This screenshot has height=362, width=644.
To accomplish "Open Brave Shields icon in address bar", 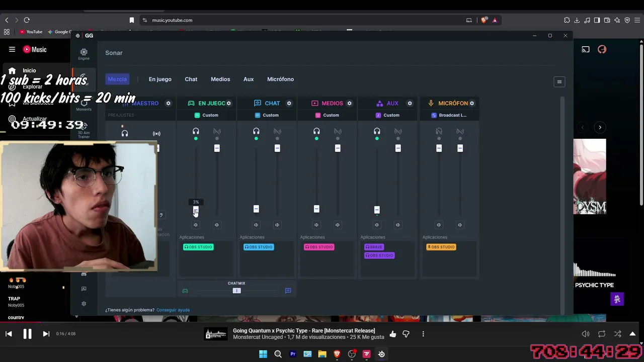I will (484, 20).
